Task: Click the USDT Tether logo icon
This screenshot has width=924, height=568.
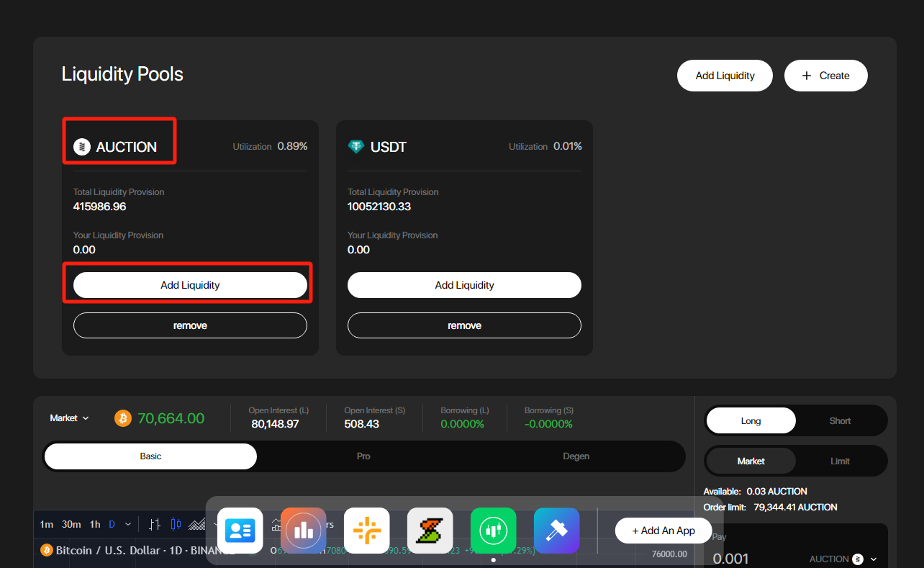Action: (x=356, y=147)
